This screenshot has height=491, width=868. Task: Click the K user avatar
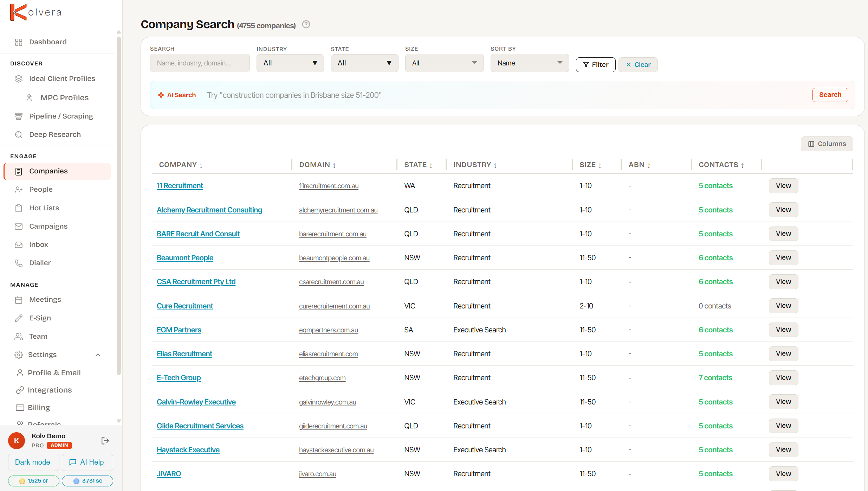click(17, 441)
